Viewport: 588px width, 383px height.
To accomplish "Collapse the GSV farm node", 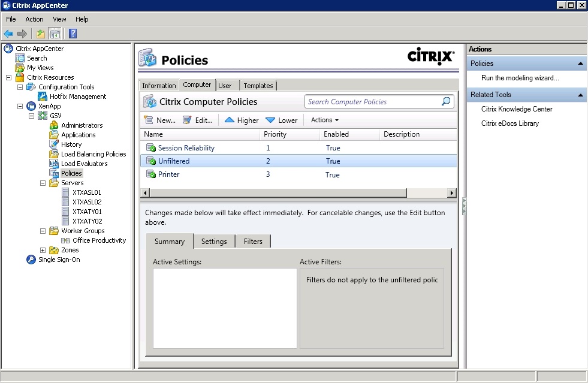I will click(x=32, y=116).
